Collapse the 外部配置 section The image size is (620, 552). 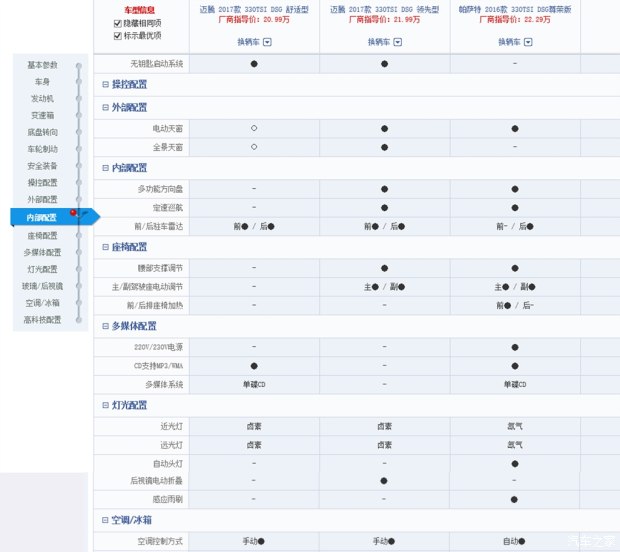(x=106, y=107)
